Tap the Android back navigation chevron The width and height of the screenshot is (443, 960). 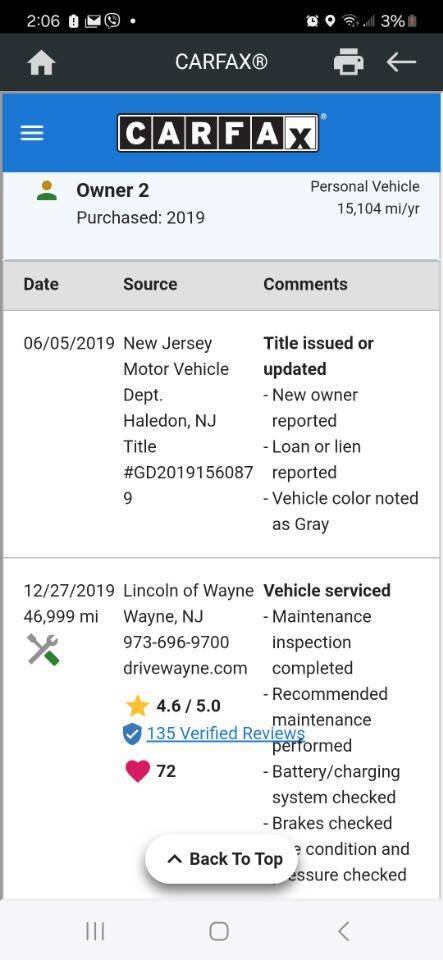344,931
